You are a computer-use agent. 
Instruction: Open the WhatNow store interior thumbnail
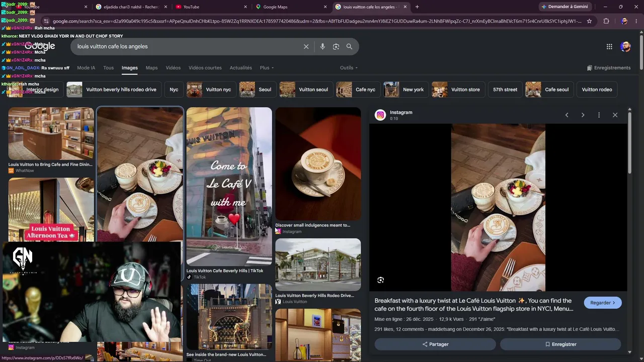[x=51, y=134]
